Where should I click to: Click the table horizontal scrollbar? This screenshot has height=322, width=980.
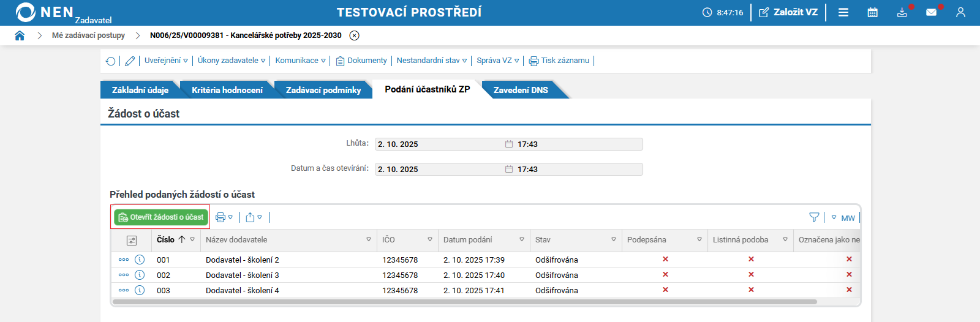click(465, 302)
